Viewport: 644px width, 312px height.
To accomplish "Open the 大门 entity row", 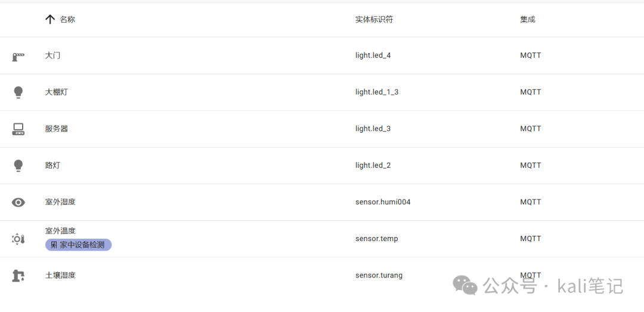I will click(x=322, y=55).
